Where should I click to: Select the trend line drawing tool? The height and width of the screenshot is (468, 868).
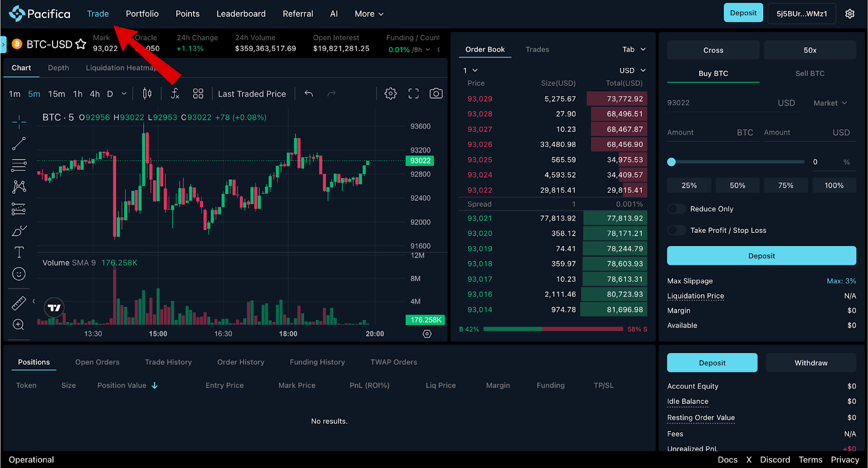click(x=19, y=143)
